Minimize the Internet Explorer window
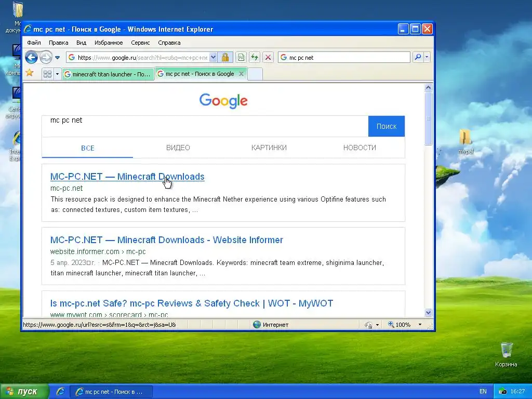Viewport: 532px width, 399px height. click(x=403, y=29)
